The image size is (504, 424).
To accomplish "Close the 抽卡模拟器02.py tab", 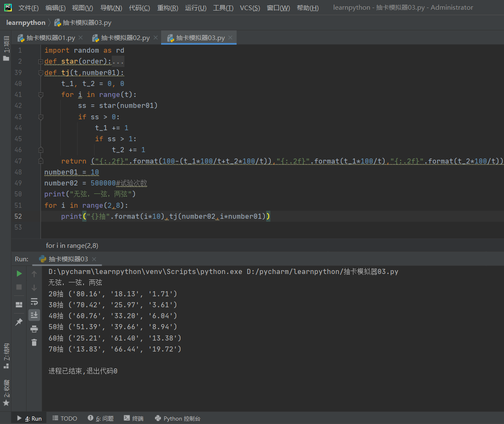I will (156, 38).
